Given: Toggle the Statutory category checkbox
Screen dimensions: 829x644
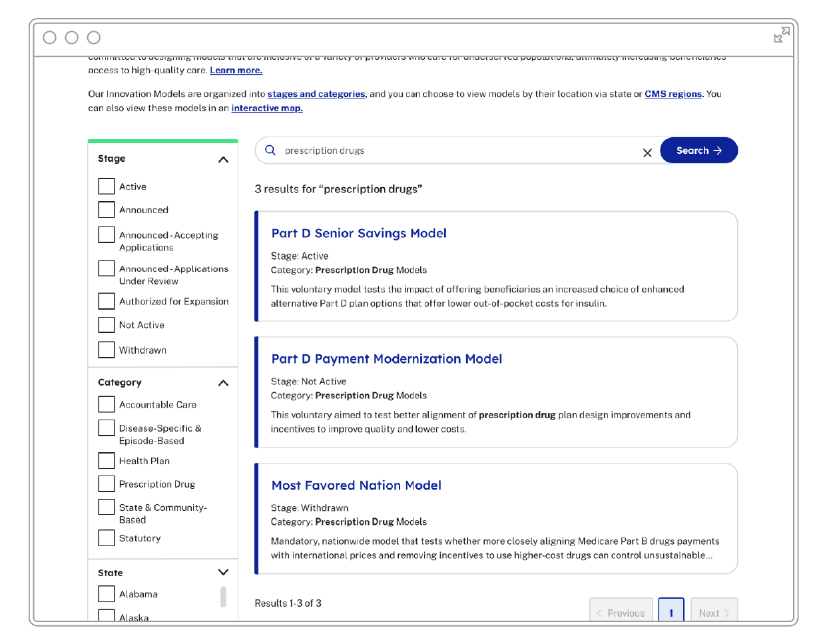Looking at the screenshot, I should click(107, 537).
